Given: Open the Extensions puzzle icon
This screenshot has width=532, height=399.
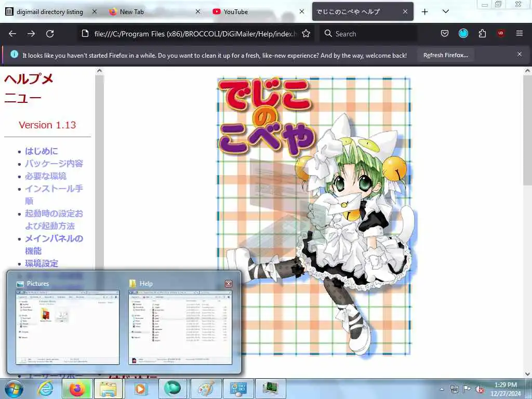Looking at the screenshot, I should click(482, 34).
